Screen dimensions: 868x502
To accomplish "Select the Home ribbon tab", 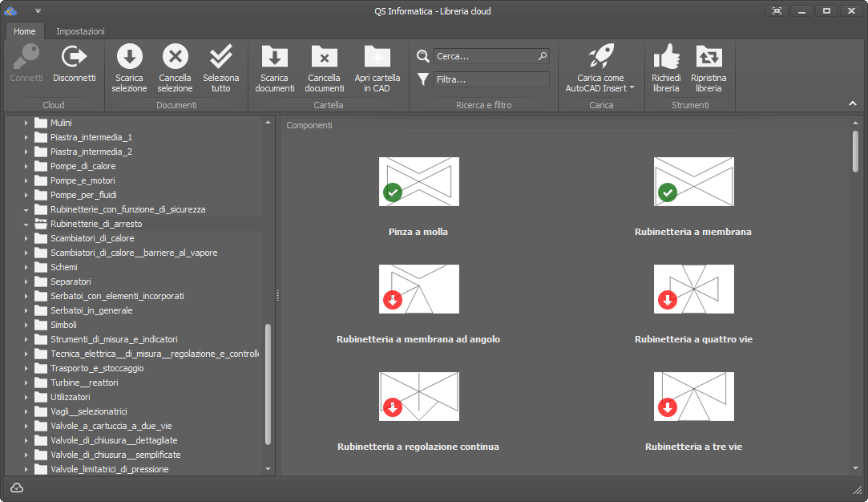I will [x=25, y=31].
